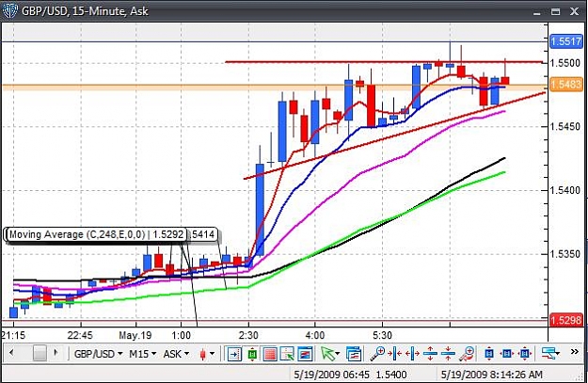Click the app logo icon in title bar
The height and width of the screenshot is (383, 588).
click(9, 11)
